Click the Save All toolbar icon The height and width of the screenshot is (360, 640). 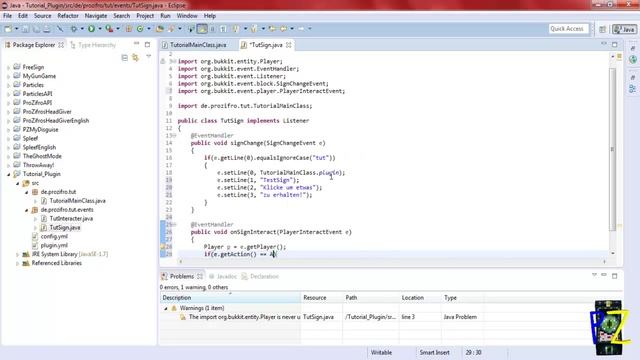click(x=36, y=29)
